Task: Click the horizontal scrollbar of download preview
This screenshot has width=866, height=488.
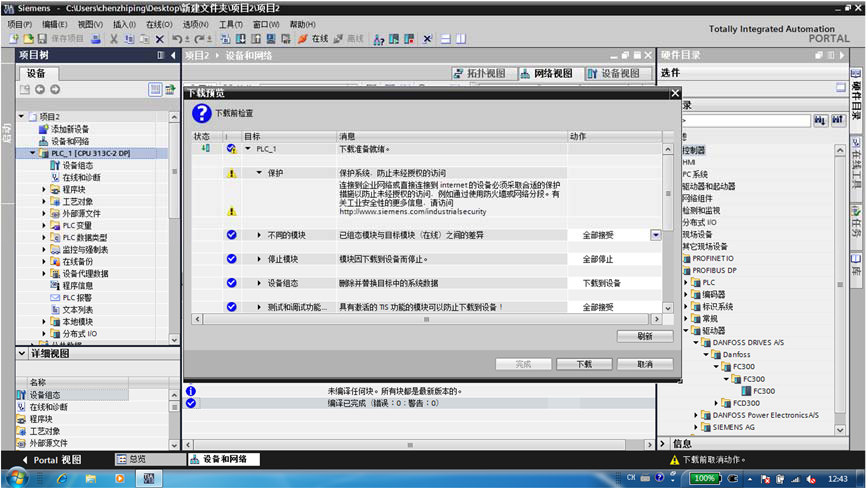Action: point(420,319)
